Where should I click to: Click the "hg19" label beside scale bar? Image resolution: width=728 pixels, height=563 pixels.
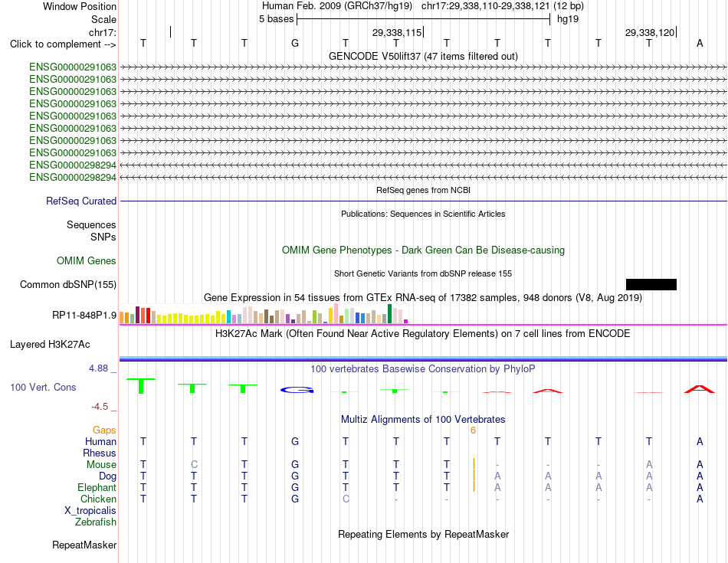[x=568, y=19]
